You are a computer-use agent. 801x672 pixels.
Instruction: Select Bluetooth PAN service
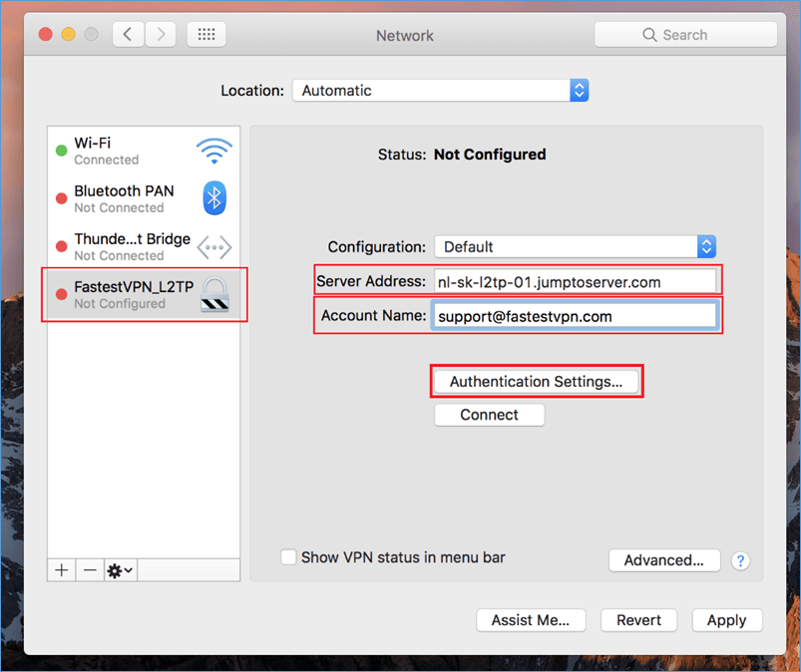point(144,198)
